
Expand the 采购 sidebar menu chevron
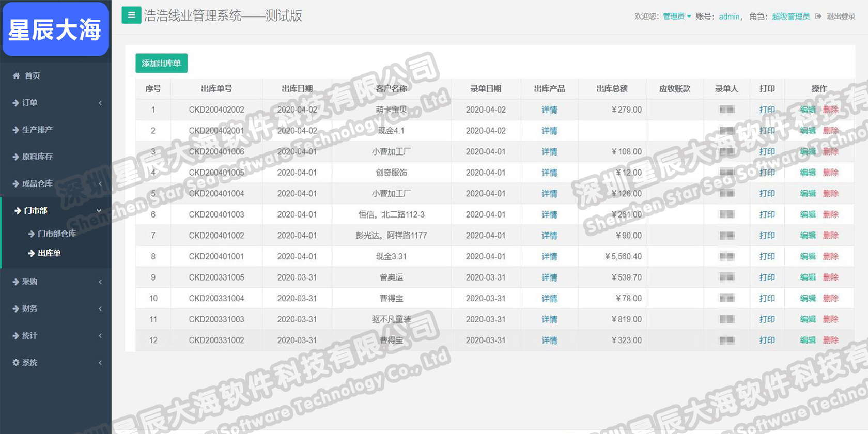click(x=100, y=282)
